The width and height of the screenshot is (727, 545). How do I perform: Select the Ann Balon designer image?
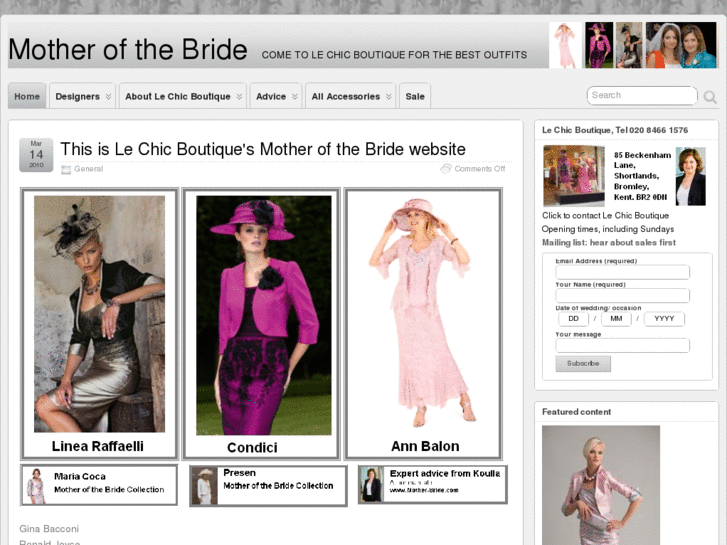423,324
